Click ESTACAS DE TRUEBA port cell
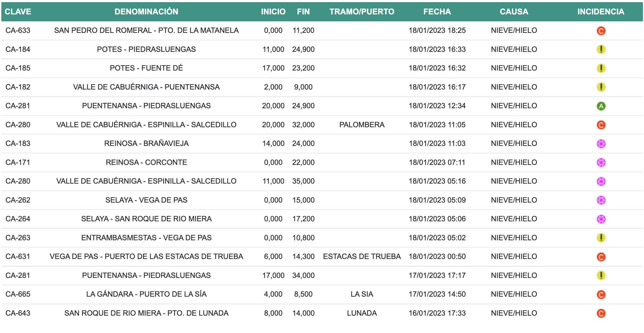The height and width of the screenshot is (333, 644). (362, 257)
